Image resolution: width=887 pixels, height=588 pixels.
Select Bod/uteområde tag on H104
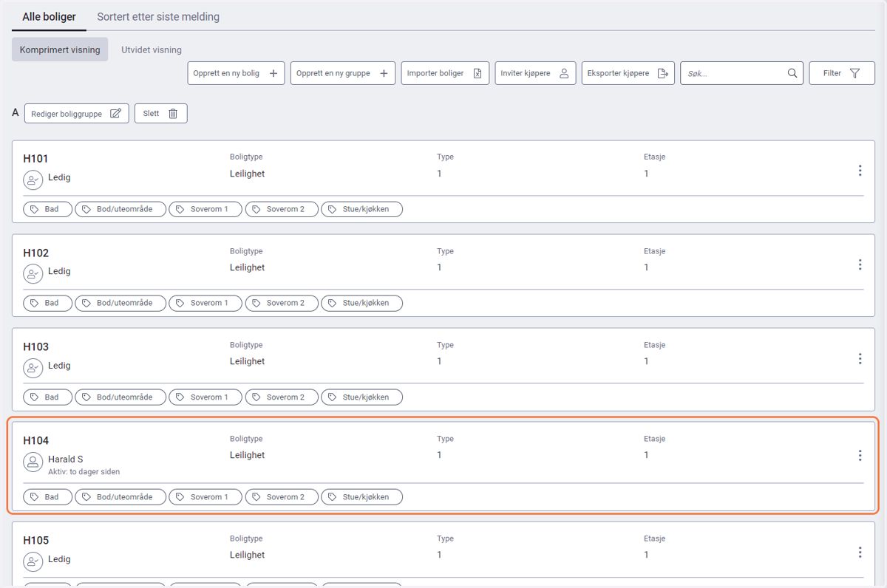click(x=120, y=496)
